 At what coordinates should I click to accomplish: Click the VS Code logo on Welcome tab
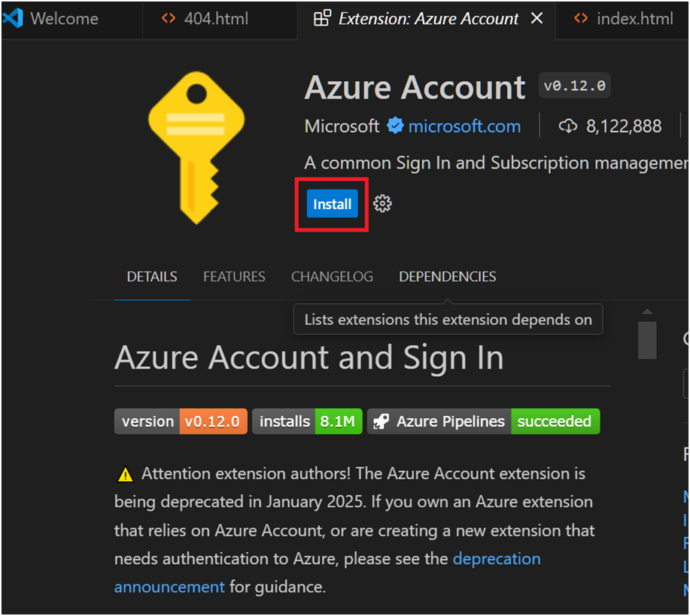tap(14, 19)
